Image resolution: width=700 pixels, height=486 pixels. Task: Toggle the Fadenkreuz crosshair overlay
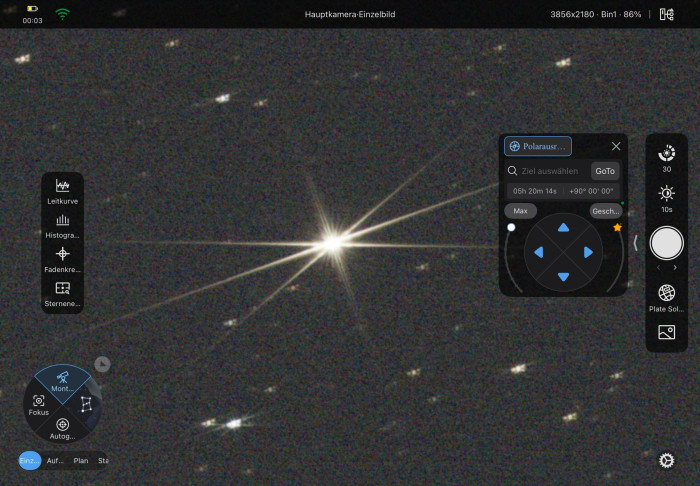click(x=62, y=260)
